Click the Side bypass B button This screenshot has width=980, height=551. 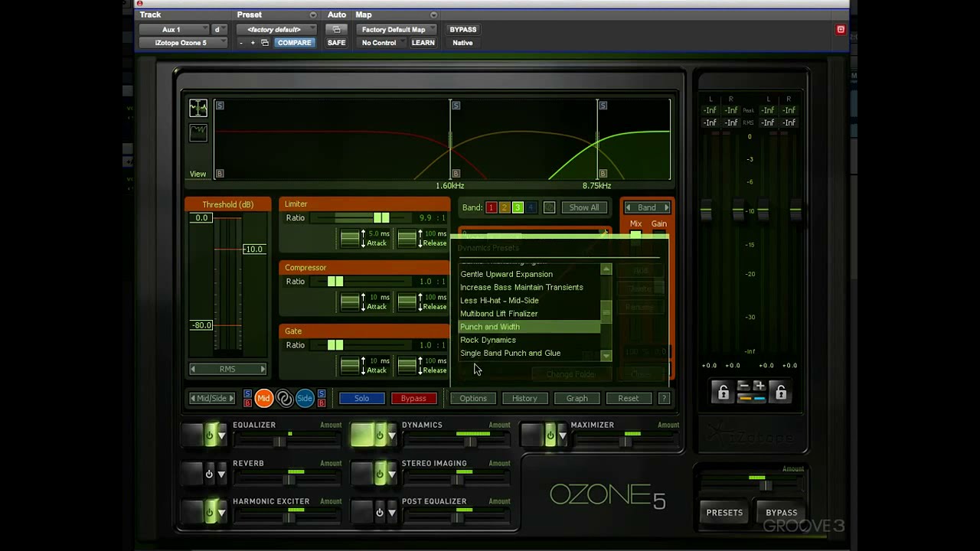(321, 403)
